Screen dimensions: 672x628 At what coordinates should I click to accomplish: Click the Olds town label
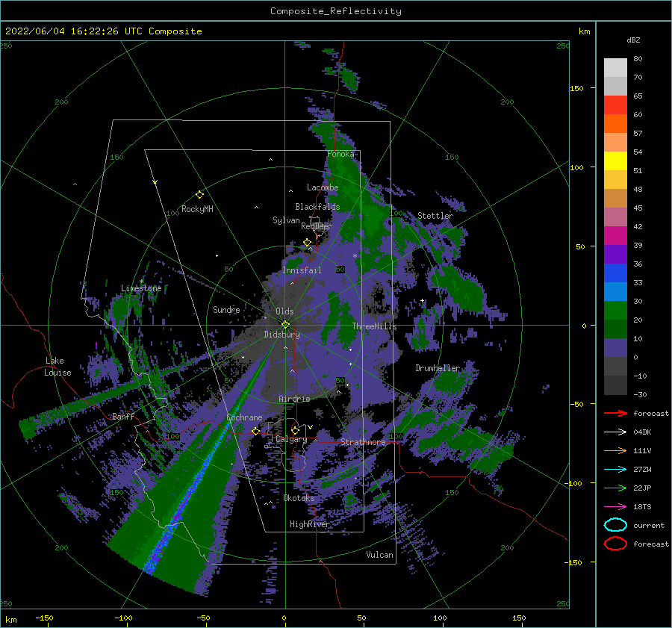coord(284,311)
